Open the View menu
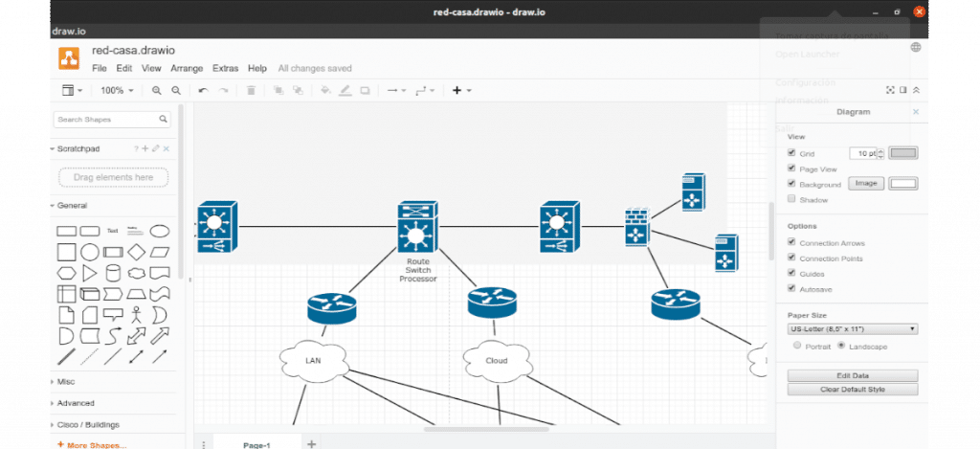Image resolution: width=980 pixels, height=449 pixels. tap(151, 68)
